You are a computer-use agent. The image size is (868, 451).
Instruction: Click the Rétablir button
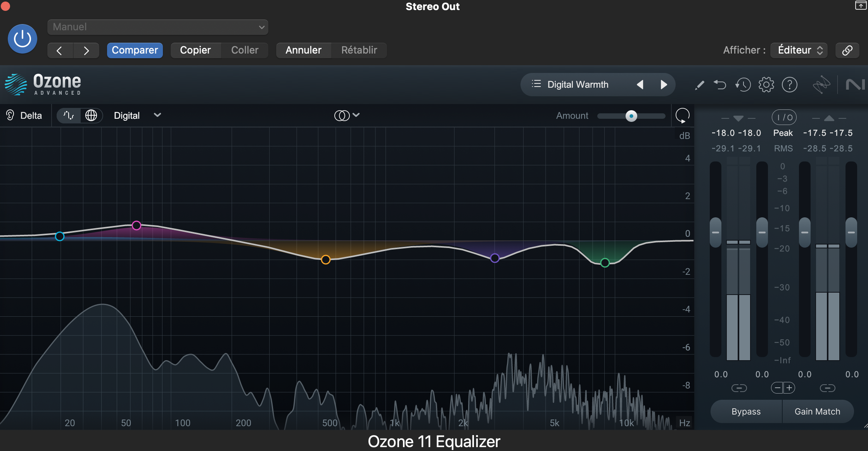[359, 50]
